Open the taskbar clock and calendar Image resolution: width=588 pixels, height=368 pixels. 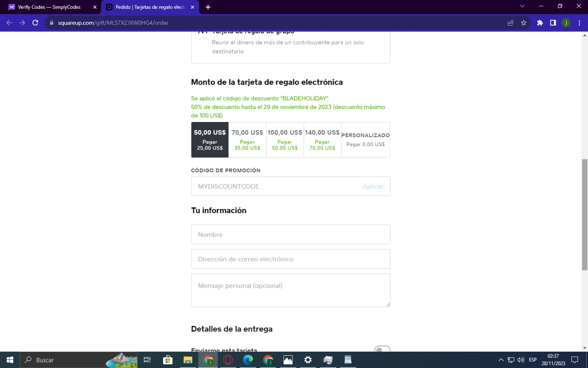pyautogui.click(x=553, y=360)
